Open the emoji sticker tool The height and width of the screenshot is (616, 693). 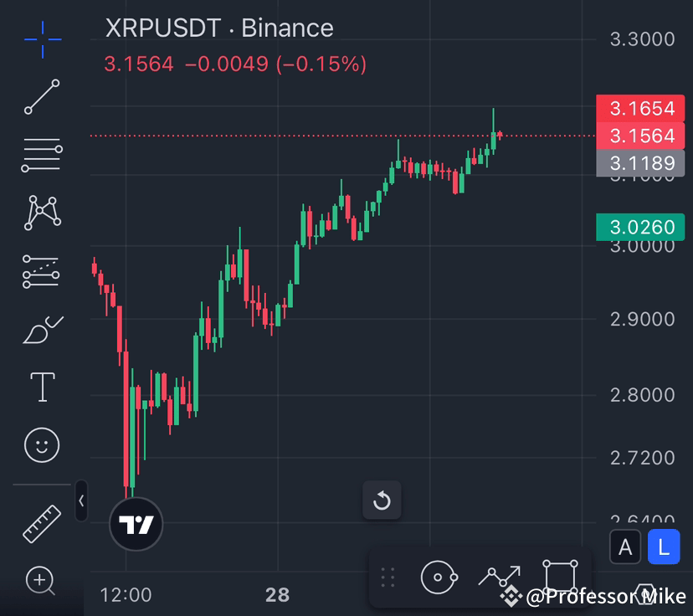42,445
